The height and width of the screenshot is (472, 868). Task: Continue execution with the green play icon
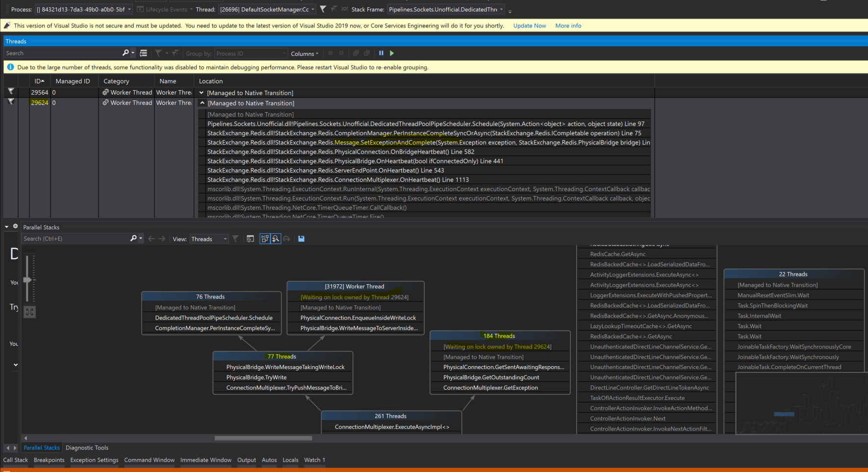(x=391, y=53)
